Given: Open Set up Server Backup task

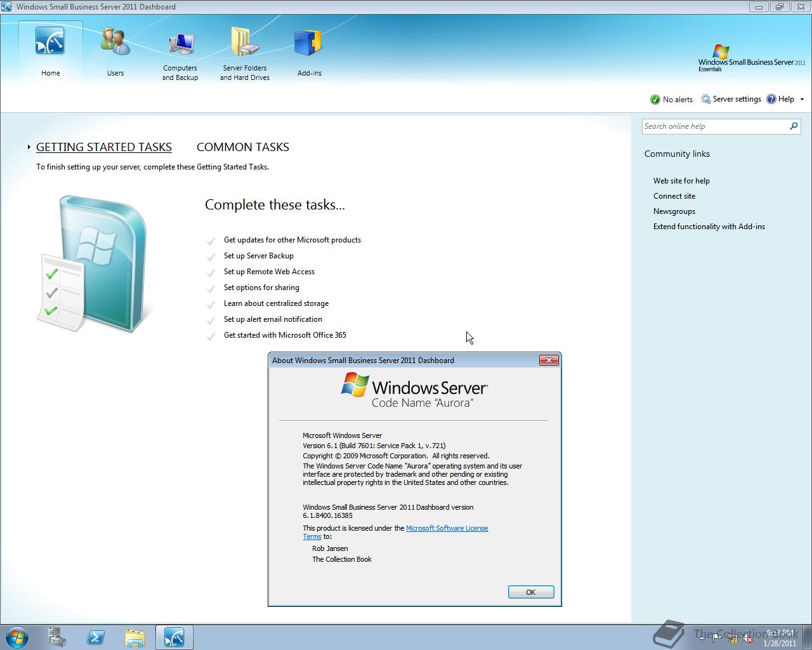Looking at the screenshot, I should pos(259,256).
